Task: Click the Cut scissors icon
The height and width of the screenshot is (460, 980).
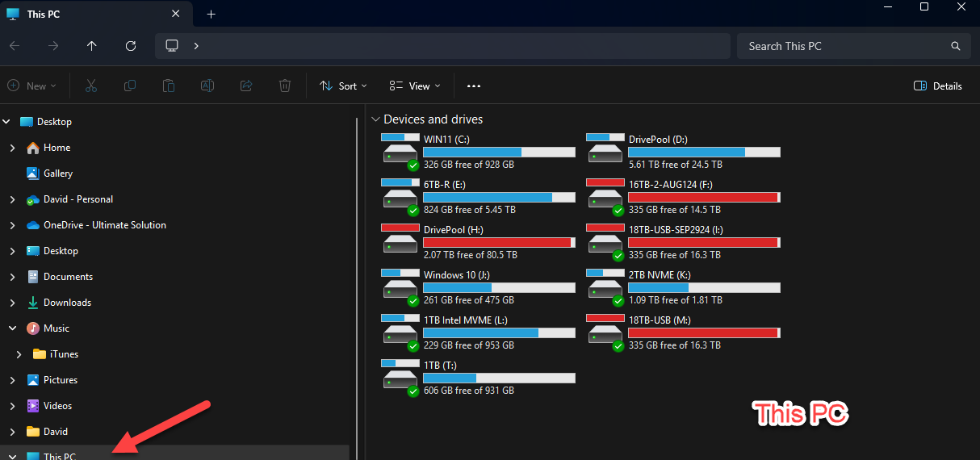Action: point(91,86)
